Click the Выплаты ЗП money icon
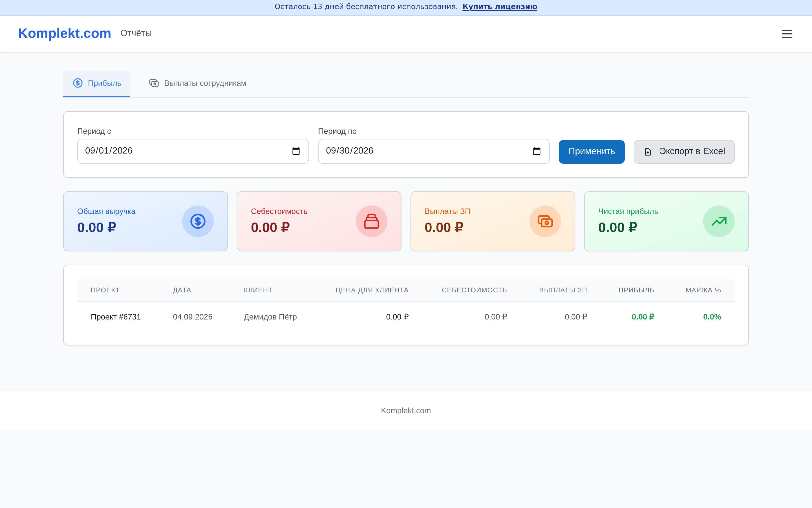Viewport: 812px width, 508px height. point(545,222)
